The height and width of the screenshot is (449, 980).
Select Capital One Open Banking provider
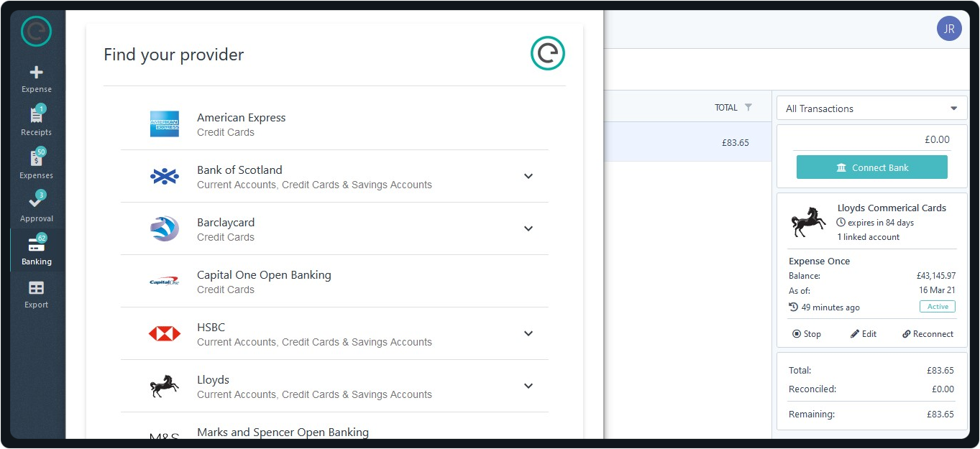tap(334, 282)
